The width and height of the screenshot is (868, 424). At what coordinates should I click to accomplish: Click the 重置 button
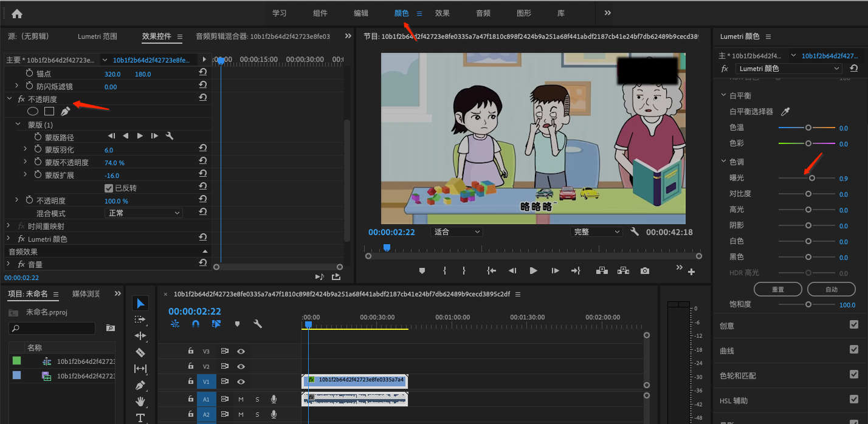click(x=778, y=289)
